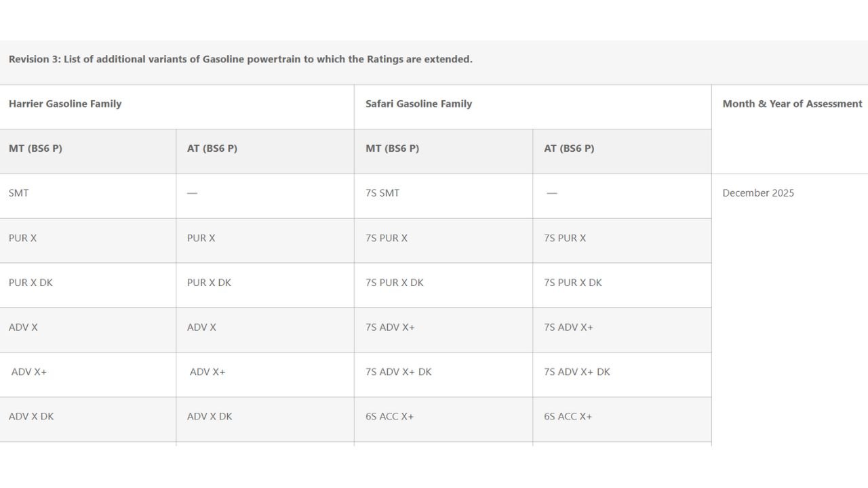Click the December 2025 assessment cell
Image resolution: width=868 pixels, height=488 pixels.
(758, 193)
